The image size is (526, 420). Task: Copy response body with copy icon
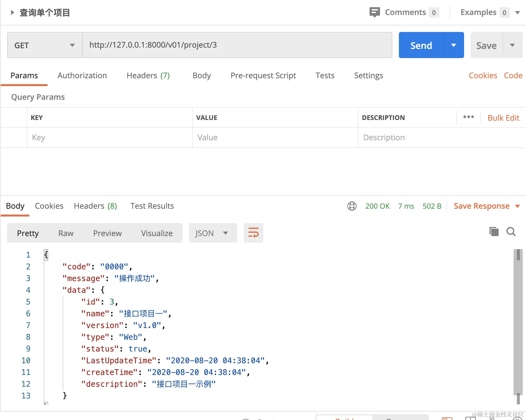494,232
